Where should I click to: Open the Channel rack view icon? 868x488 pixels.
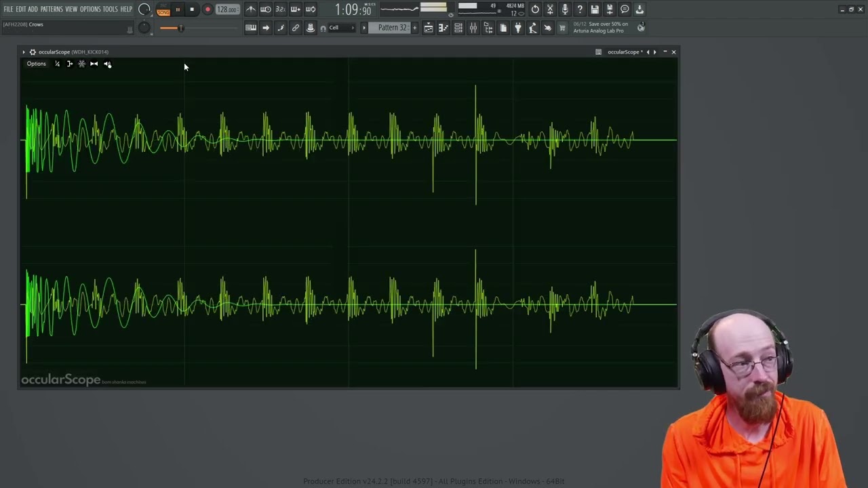(458, 28)
